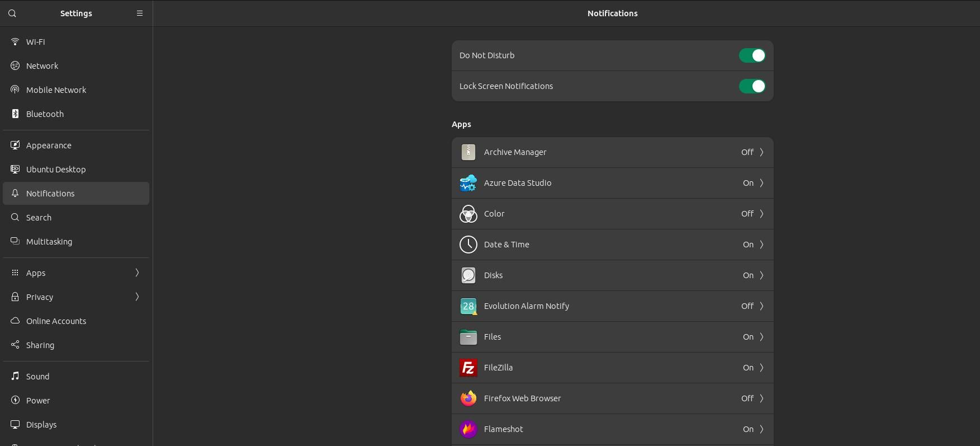Click the Firefox Web Browser icon
Viewport: 980px width, 446px height.
click(468, 398)
